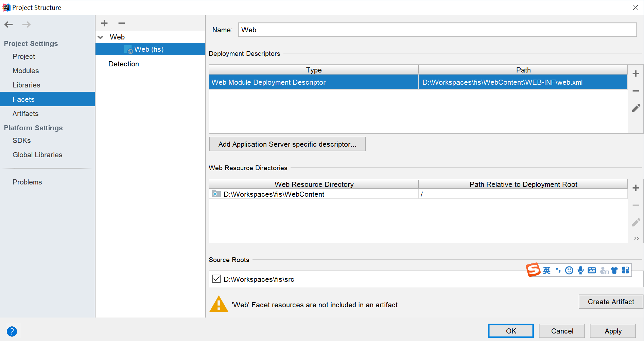Open Sogou skin shirt icon

(x=614, y=270)
